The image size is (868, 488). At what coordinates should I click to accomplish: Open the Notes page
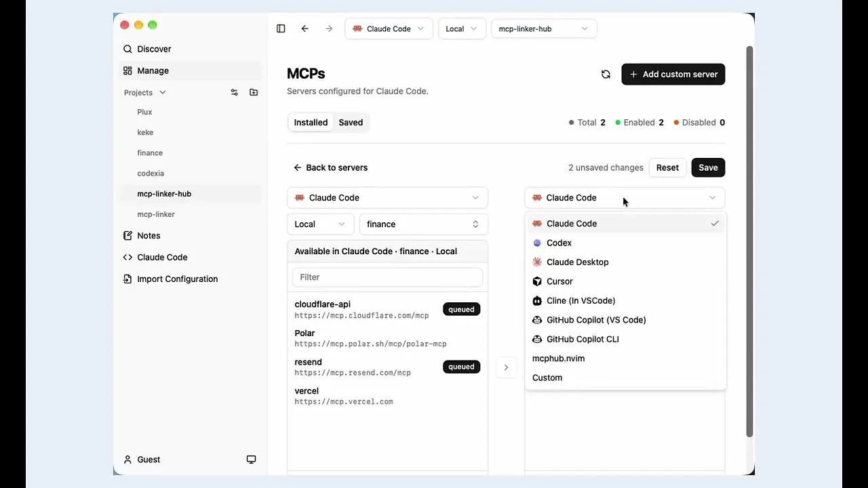[x=190, y=236]
